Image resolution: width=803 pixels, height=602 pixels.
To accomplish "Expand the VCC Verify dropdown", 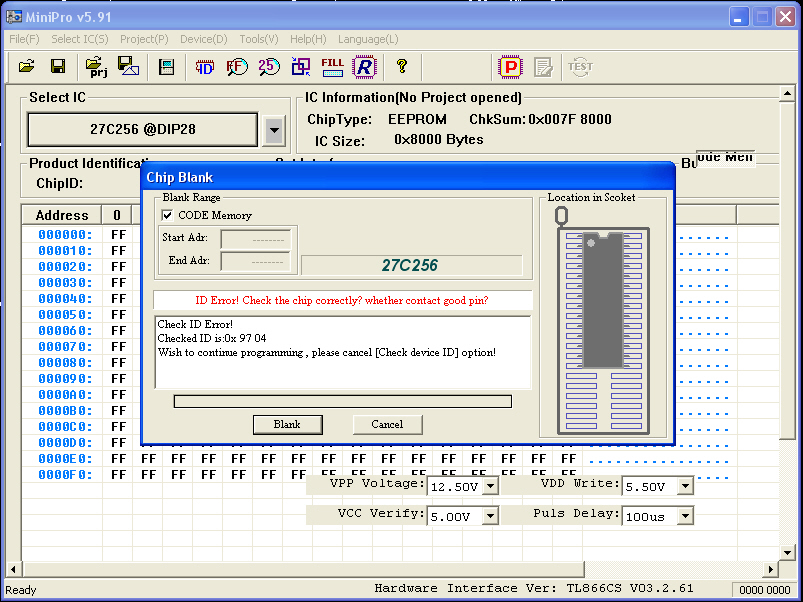I will click(x=490, y=516).
